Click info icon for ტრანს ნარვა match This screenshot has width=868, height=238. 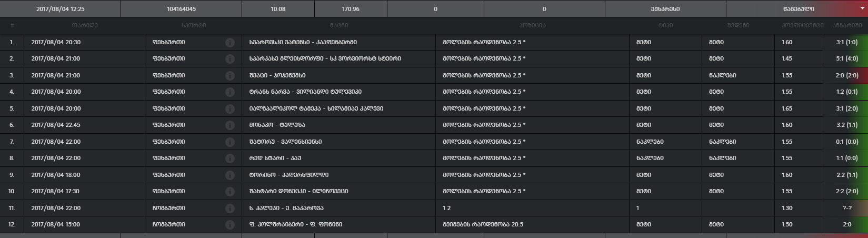pyautogui.click(x=230, y=92)
